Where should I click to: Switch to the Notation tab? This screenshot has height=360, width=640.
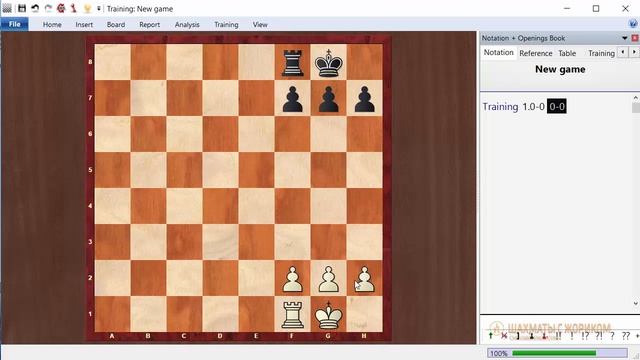(498, 53)
